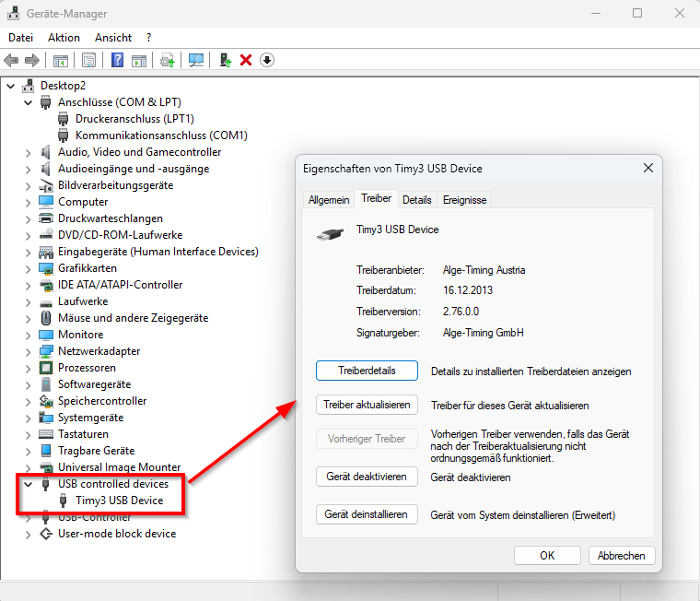Image resolution: width=700 pixels, height=601 pixels.
Task: Click Gerät deinstallieren button
Action: pyautogui.click(x=367, y=514)
